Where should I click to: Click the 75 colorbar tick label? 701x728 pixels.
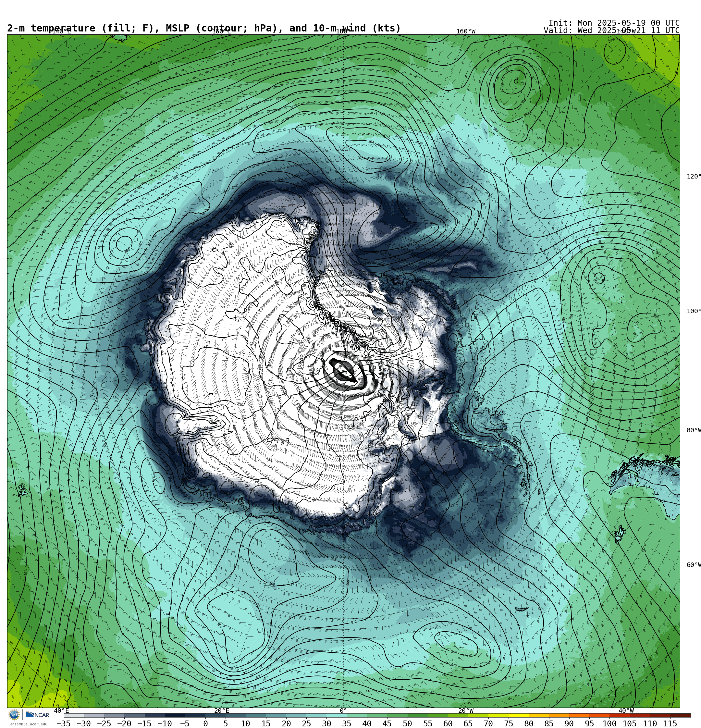(x=509, y=723)
